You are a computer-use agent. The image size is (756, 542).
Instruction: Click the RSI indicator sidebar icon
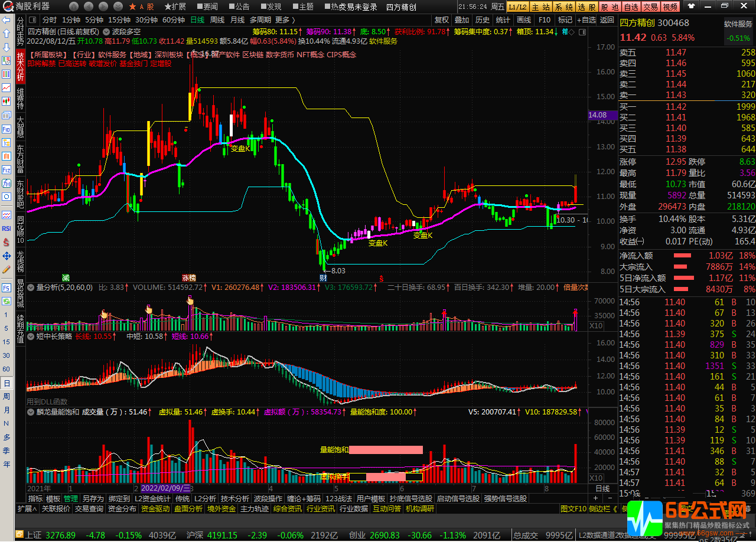[x=6, y=228]
